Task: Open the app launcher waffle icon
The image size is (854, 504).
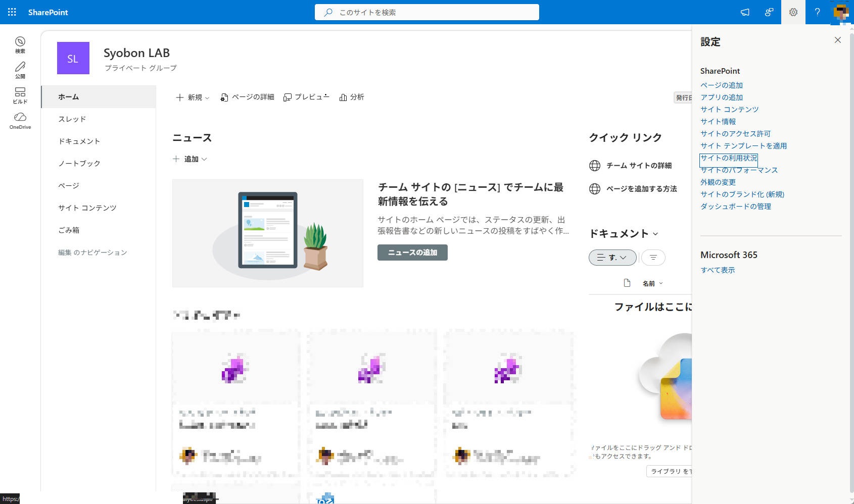Action: [12, 12]
